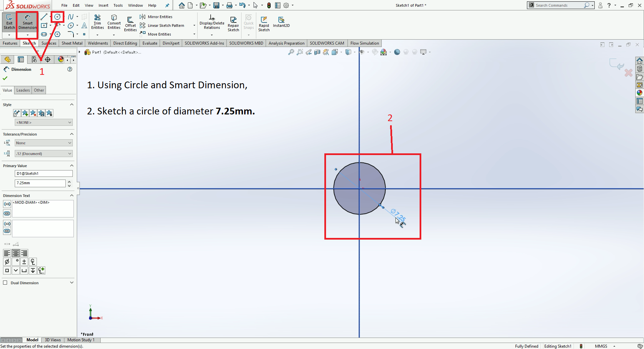Insert diameter symbol into dimension text
The width and height of the screenshot is (644, 349).
coord(7,262)
